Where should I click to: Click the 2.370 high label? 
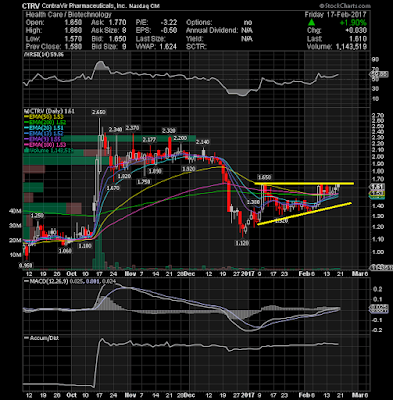click(132, 128)
